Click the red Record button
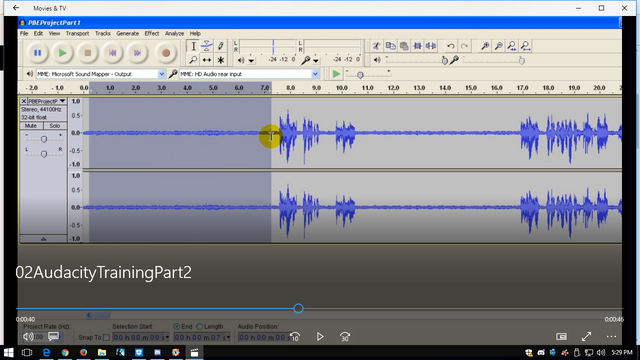This screenshot has width=640, height=360. [166, 53]
